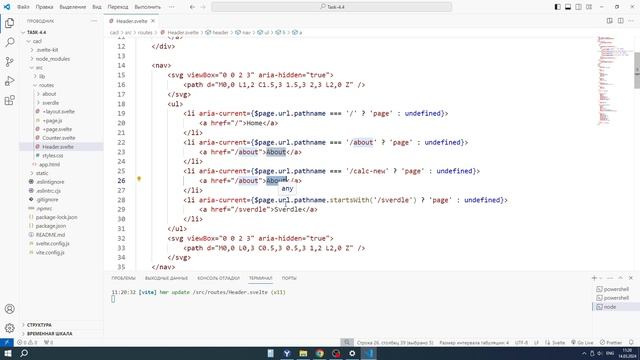Switch to the Проблемы panel tab
This screenshot has height=360, width=640.
(123, 278)
